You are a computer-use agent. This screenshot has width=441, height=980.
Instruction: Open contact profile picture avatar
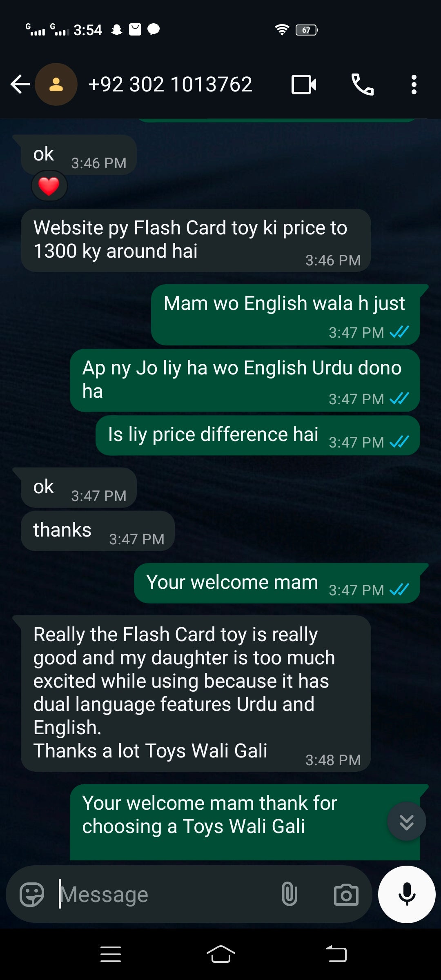click(x=56, y=85)
